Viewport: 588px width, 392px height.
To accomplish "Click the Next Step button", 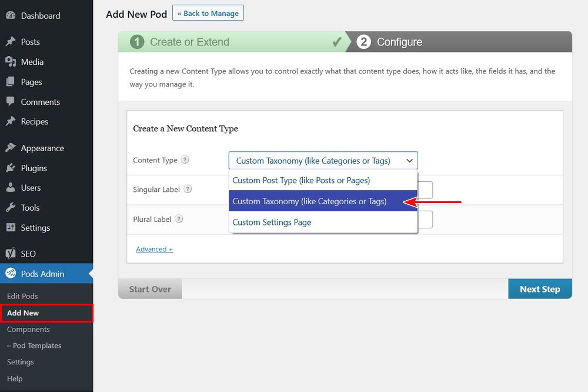I will click(540, 289).
